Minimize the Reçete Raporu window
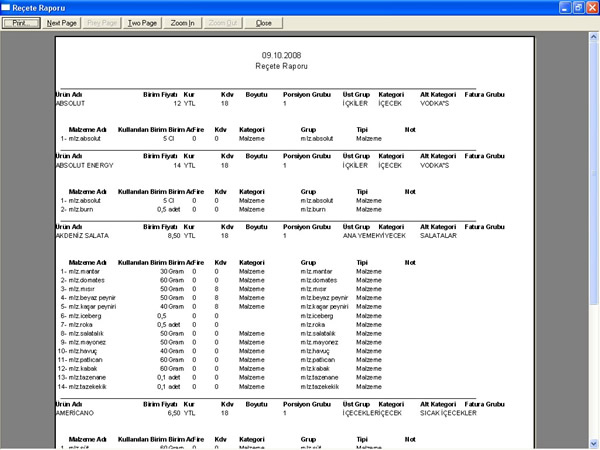This screenshot has height=450, width=600. (x=565, y=8)
